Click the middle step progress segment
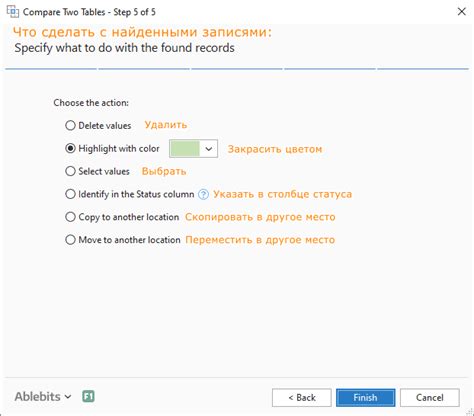The image size is (474, 416). [x=237, y=69]
